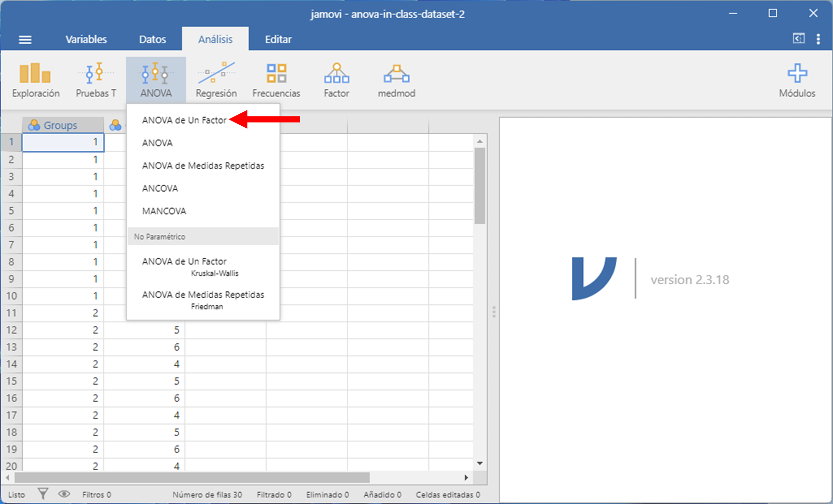
Task: Choose MANCOVA from the dropdown list
Action: (x=164, y=211)
